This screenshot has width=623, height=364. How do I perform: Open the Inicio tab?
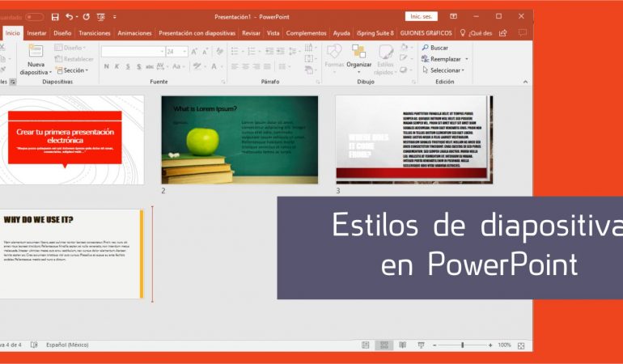pos(13,33)
